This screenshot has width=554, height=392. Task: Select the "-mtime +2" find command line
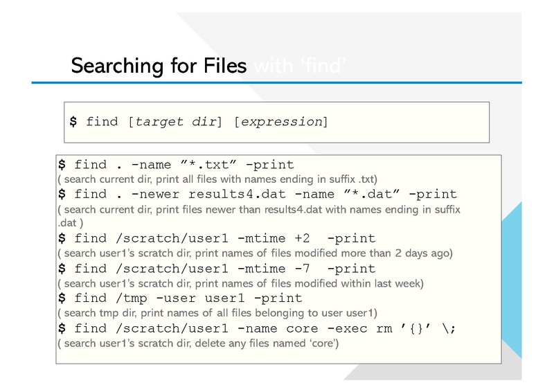click(x=217, y=238)
